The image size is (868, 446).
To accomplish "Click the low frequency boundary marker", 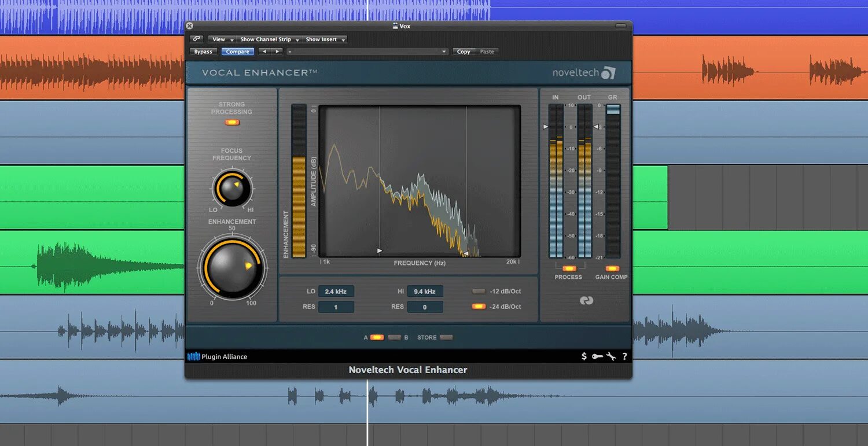I will click(380, 250).
